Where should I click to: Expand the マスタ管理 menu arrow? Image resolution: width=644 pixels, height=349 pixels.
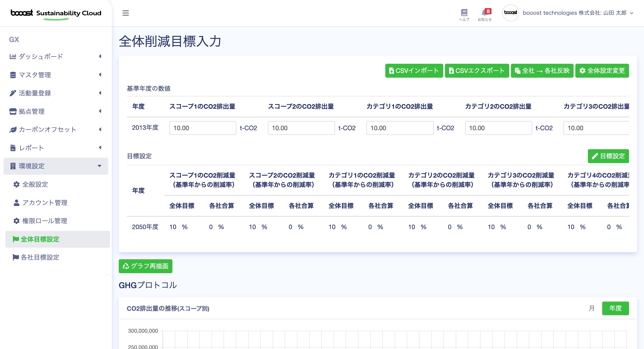pos(100,74)
